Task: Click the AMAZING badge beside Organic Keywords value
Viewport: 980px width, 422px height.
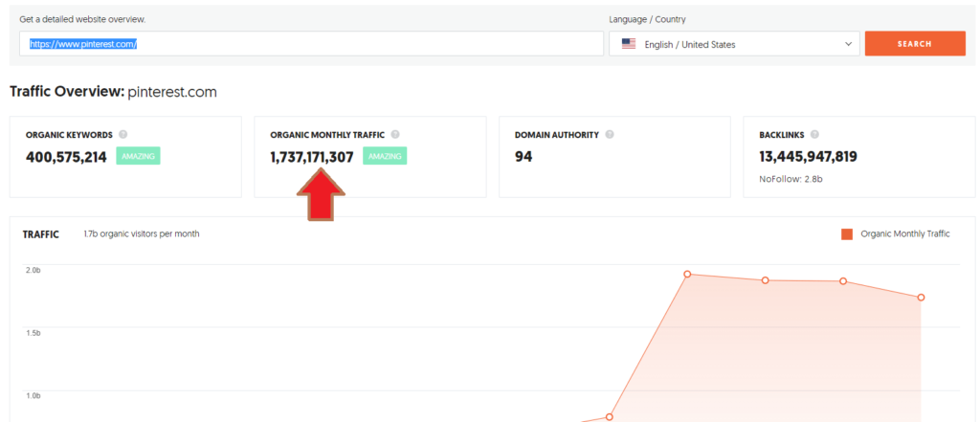Action: coord(138,156)
